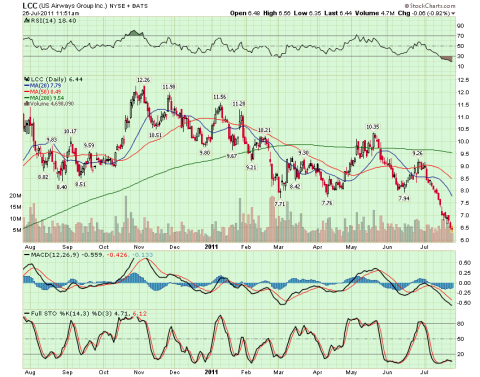Click the 8.40 low price label
Viewport: 480px width, 377px height.
tap(62, 187)
